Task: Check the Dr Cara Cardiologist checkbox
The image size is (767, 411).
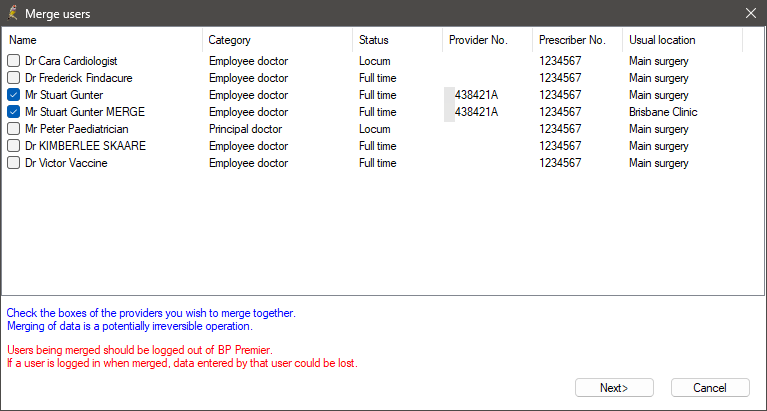Action: click(x=14, y=61)
